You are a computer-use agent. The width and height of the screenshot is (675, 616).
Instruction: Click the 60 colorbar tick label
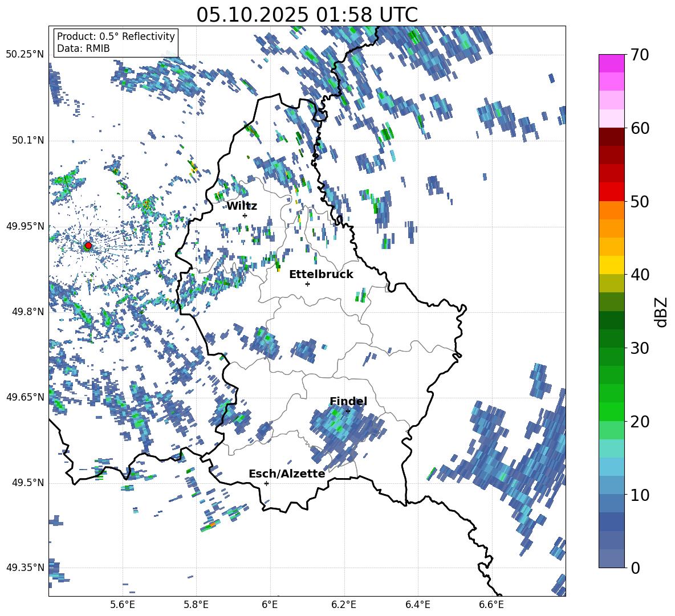639,128
